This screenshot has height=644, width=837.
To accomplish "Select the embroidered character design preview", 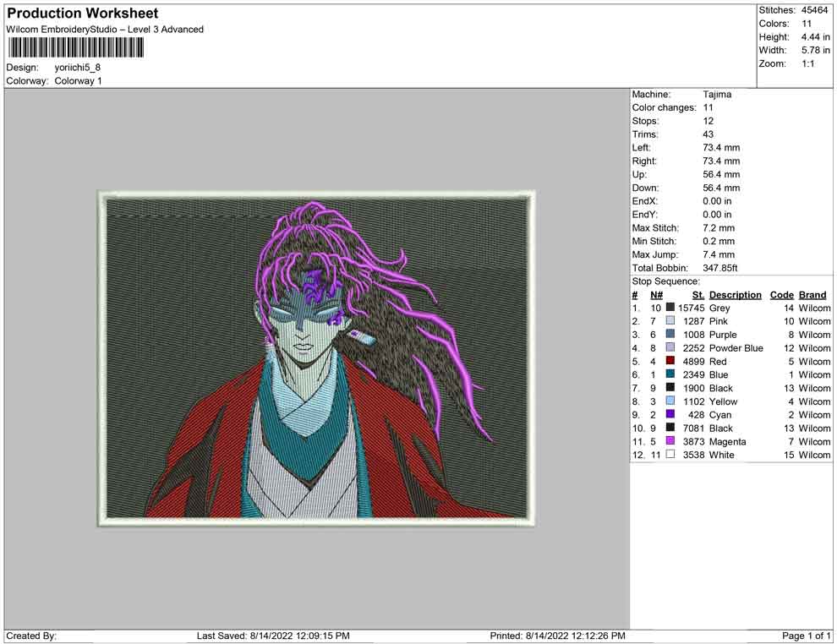I will tap(316, 358).
